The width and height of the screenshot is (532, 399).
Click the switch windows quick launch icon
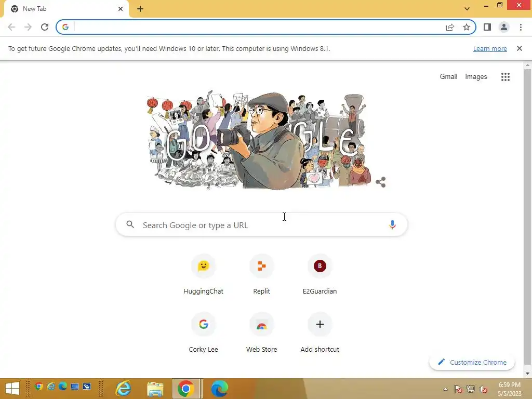(87, 387)
